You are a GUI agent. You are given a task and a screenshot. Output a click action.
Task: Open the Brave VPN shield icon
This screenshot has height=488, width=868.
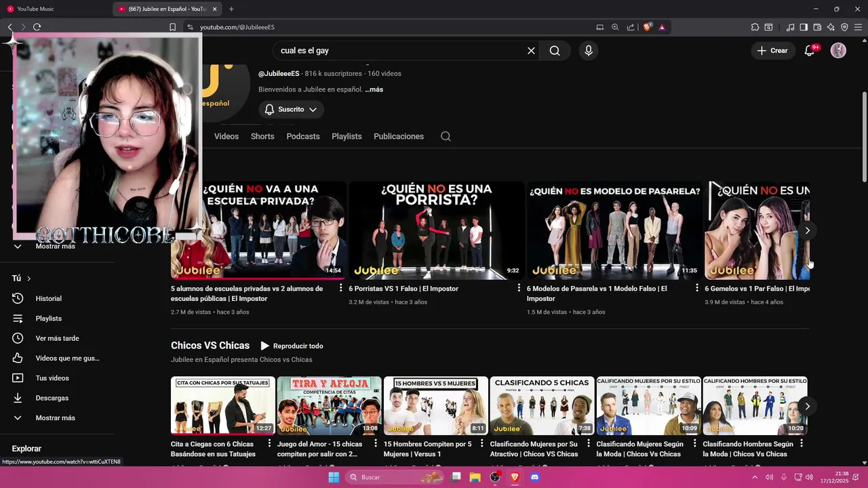click(844, 27)
